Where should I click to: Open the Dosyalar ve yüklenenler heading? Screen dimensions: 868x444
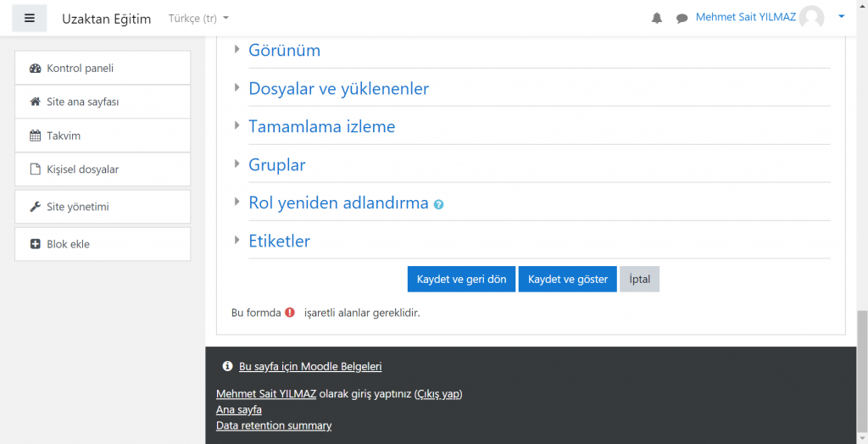tap(339, 89)
